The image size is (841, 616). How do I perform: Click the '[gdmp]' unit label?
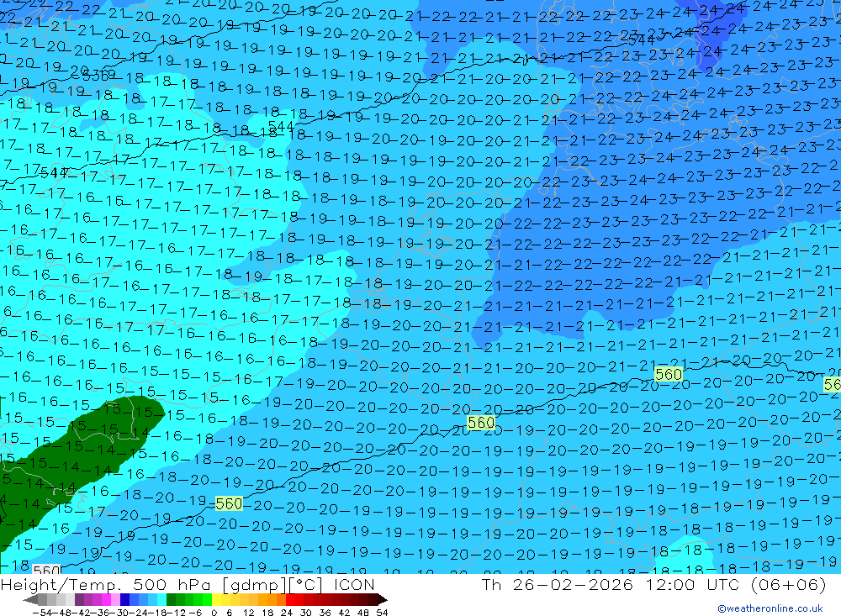coord(255,585)
